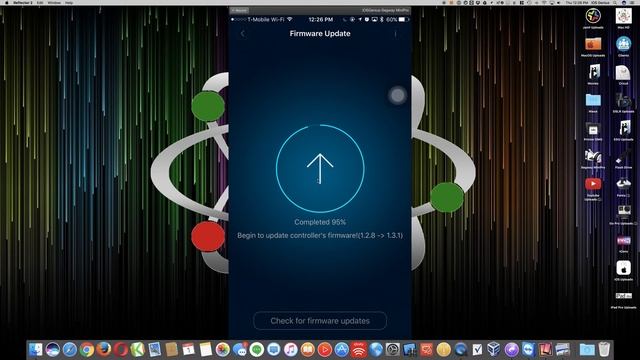The height and width of the screenshot is (360, 640).
Task: Open the iOS Uploads desktop icon
Action: [x=624, y=269]
